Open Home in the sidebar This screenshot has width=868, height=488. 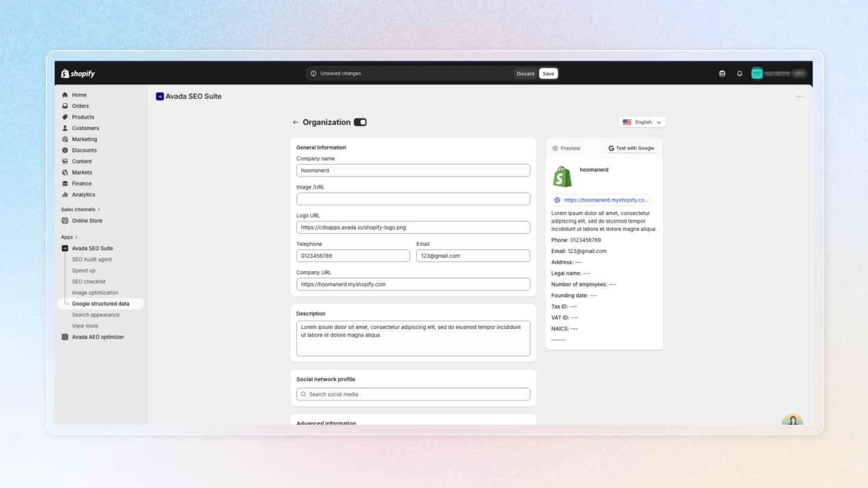coord(79,95)
